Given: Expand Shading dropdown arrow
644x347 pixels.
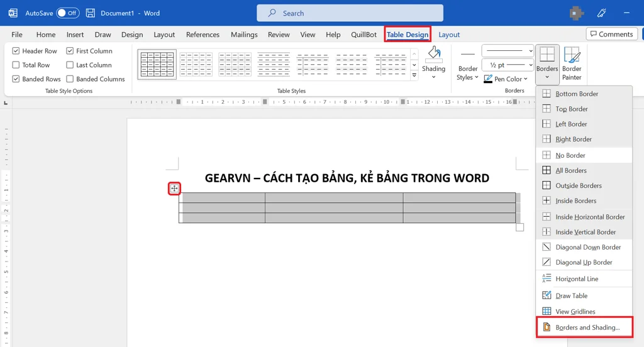Looking at the screenshot, I should 434,77.
